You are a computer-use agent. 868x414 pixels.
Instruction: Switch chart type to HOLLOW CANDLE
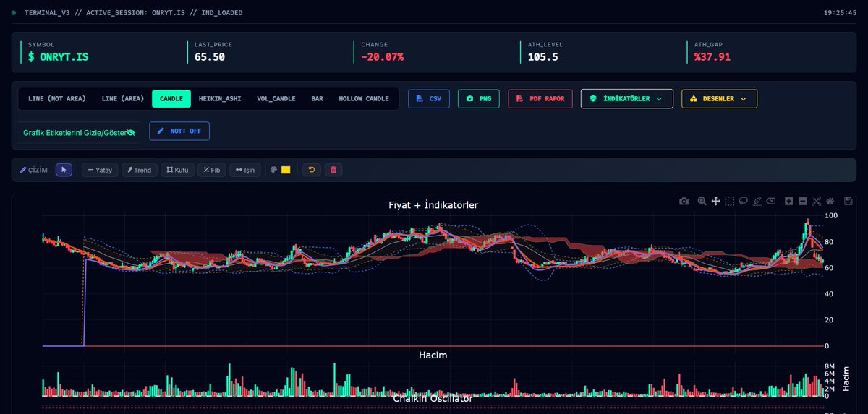point(364,98)
